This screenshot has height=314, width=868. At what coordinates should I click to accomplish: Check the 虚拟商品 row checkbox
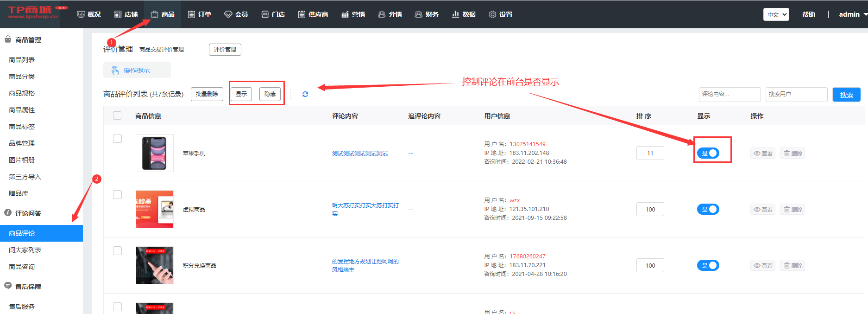pos(118,194)
